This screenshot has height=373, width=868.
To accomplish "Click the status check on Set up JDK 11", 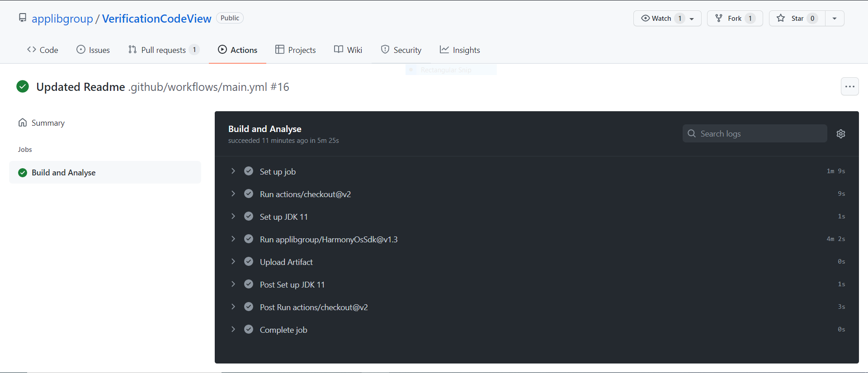I will click(249, 216).
